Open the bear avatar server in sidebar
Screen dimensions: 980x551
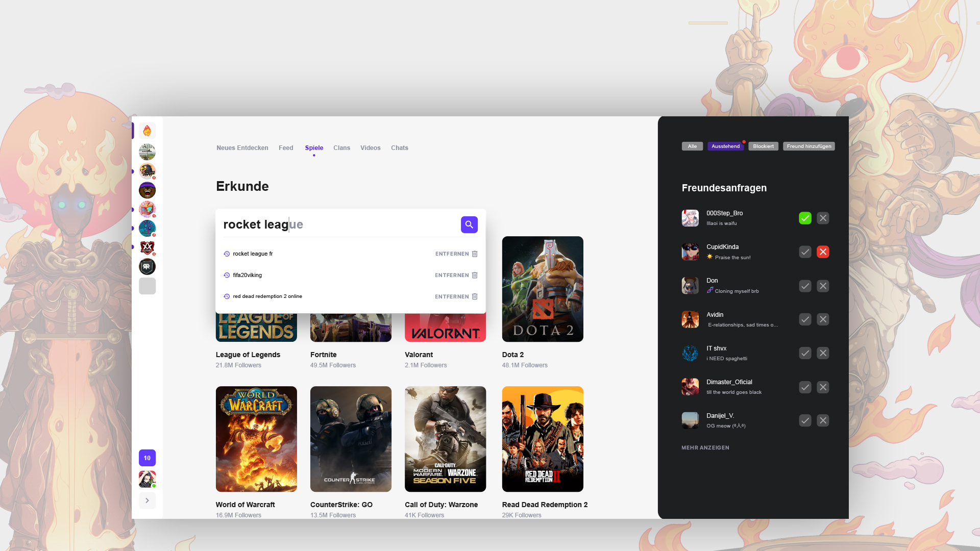point(147,190)
